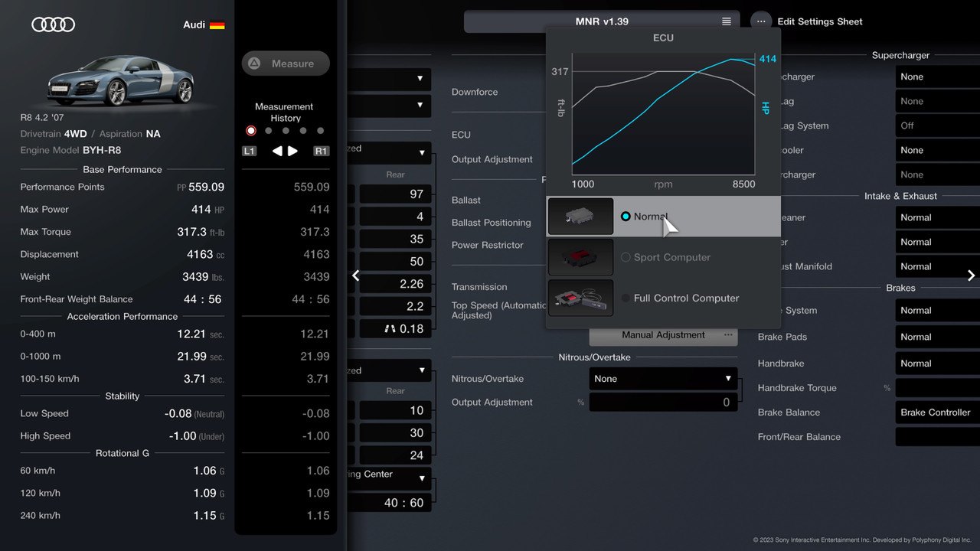
Task: Click the R1 shoulder button icon
Action: 321,151
